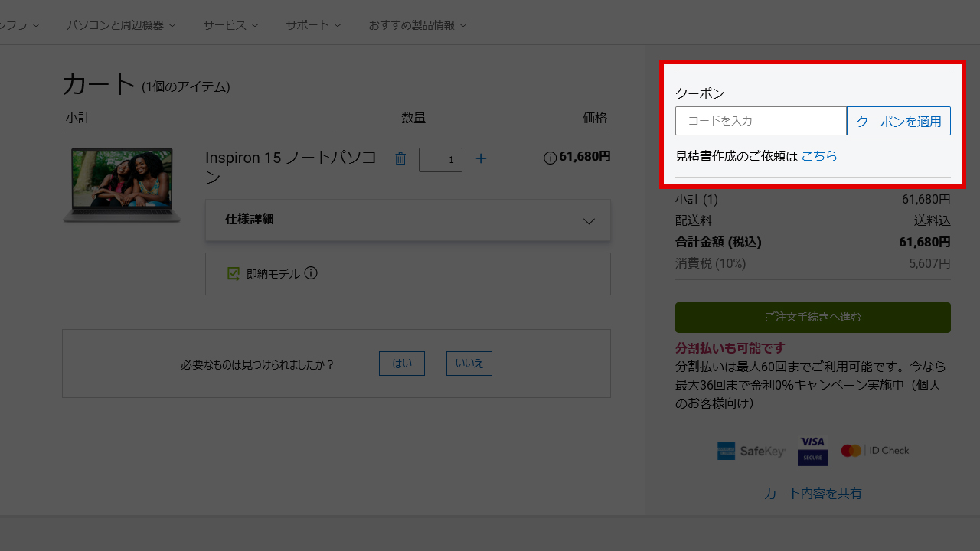980x551 pixels.
Task: Click the クーポンを適用 button
Action: click(x=899, y=121)
